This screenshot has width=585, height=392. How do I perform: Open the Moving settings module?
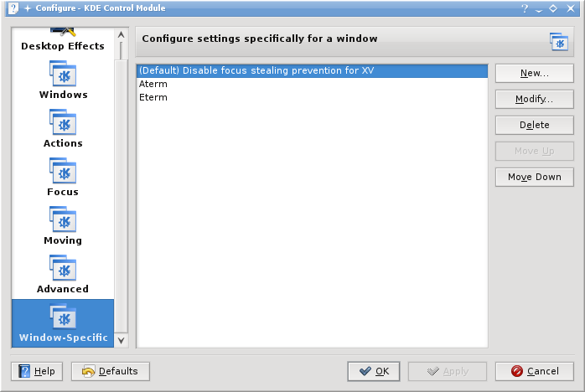[x=63, y=225]
